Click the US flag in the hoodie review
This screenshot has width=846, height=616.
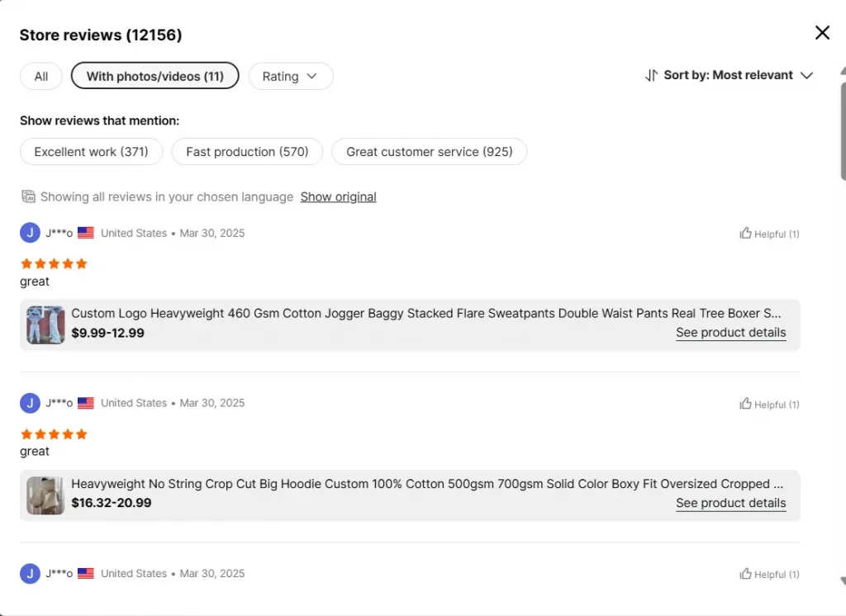click(x=86, y=403)
